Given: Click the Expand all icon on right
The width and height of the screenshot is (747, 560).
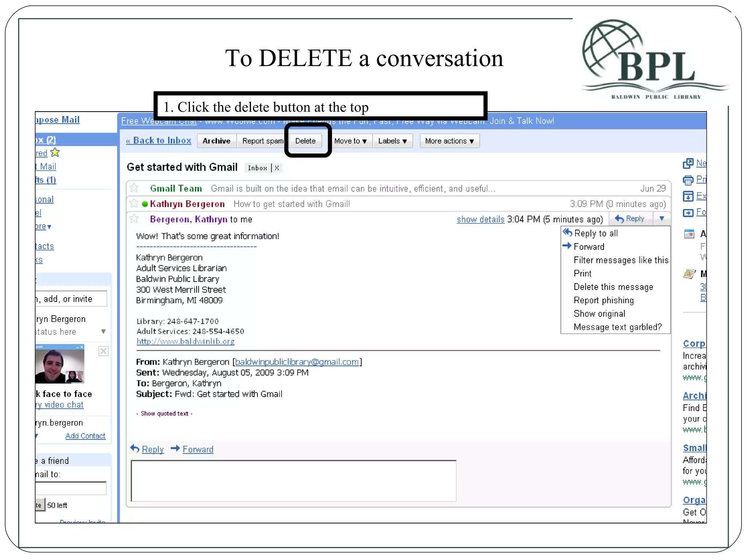Looking at the screenshot, I should pyautogui.click(x=688, y=196).
